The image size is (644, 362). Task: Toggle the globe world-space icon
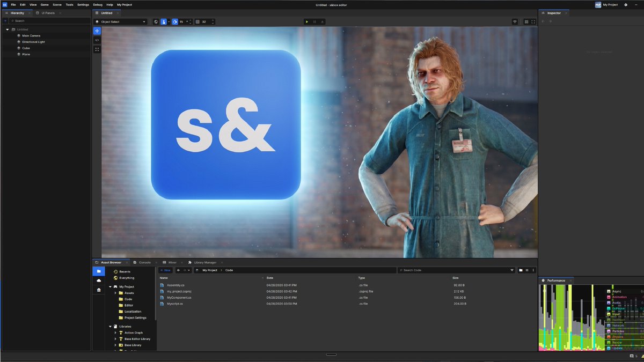156,21
